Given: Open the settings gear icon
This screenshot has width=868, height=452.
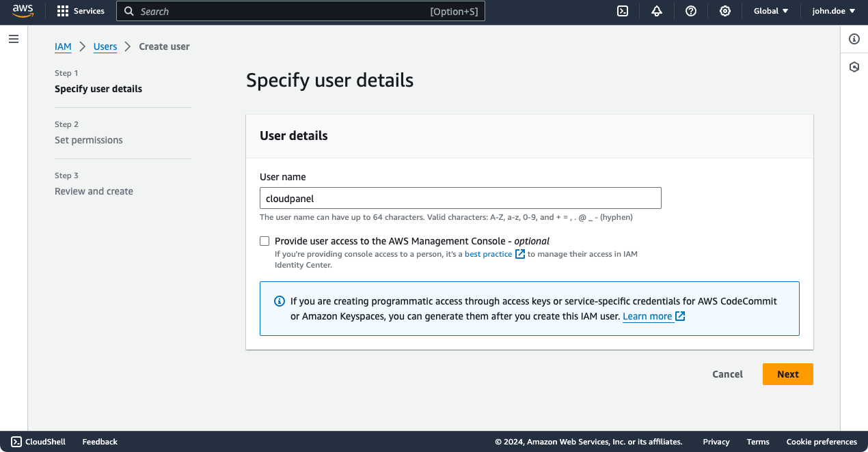Looking at the screenshot, I should coord(725,11).
